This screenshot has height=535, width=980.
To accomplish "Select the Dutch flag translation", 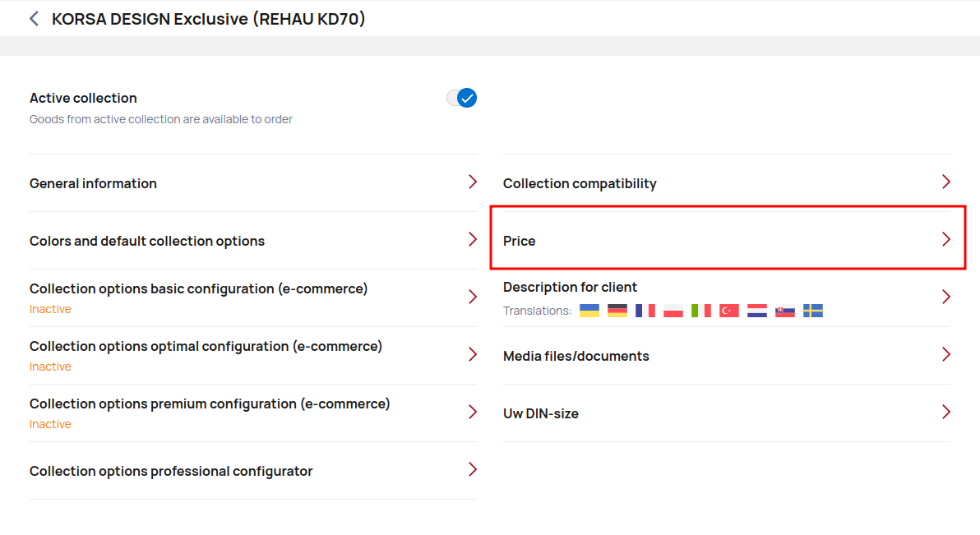I will click(x=757, y=311).
